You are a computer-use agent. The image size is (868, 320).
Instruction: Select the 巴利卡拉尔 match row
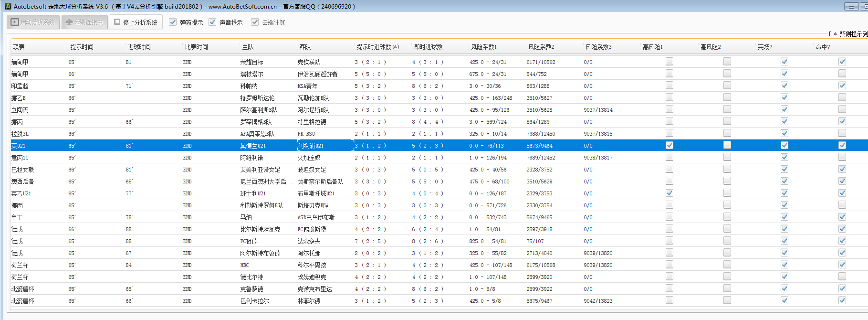254,301
